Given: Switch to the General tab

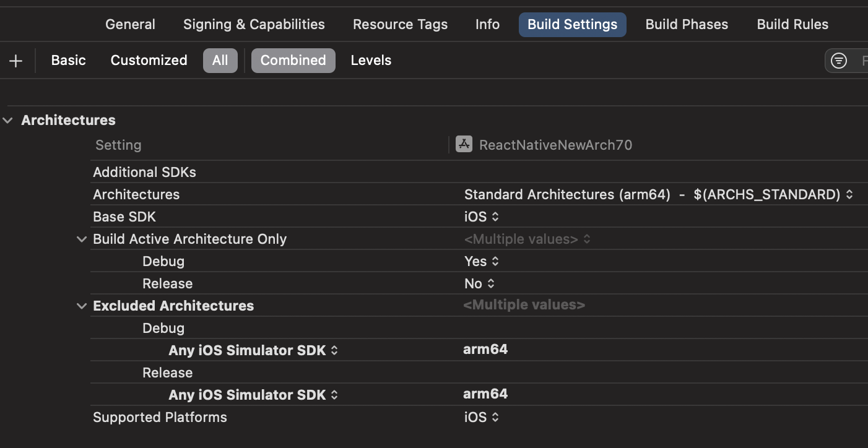Looking at the screenshot, I should tap(129, 24).
